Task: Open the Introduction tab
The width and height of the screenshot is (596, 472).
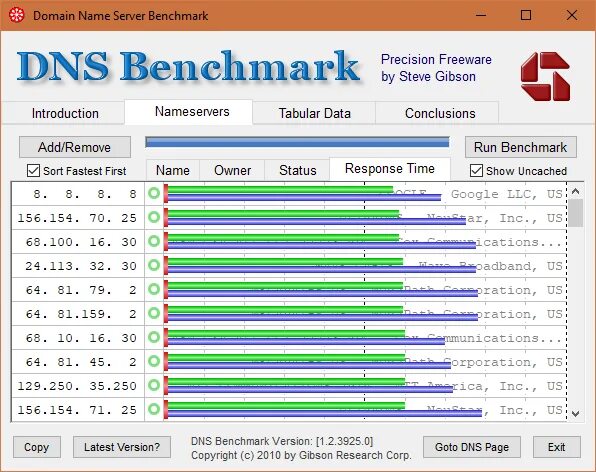Action: click(x=65, y=113)
